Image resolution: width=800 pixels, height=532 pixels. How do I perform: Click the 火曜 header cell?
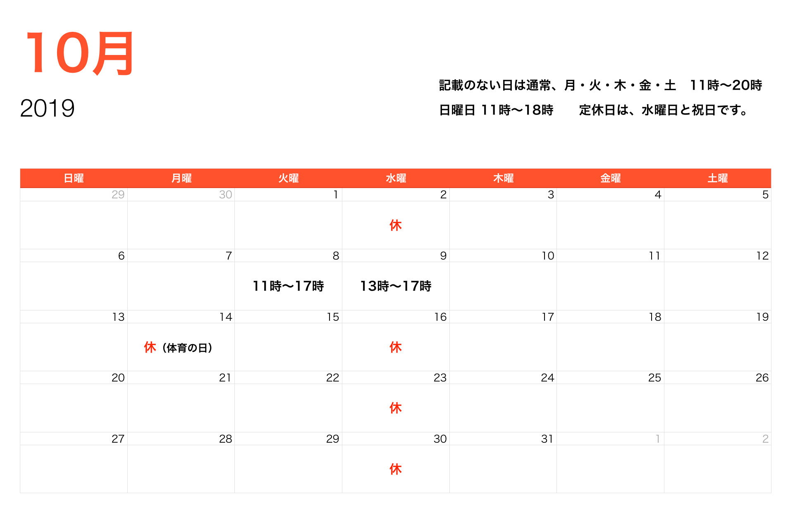288,178
